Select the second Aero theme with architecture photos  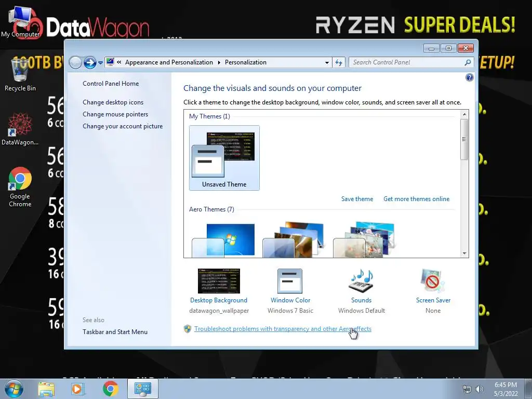pyautogui.click(x=294, y=240)
